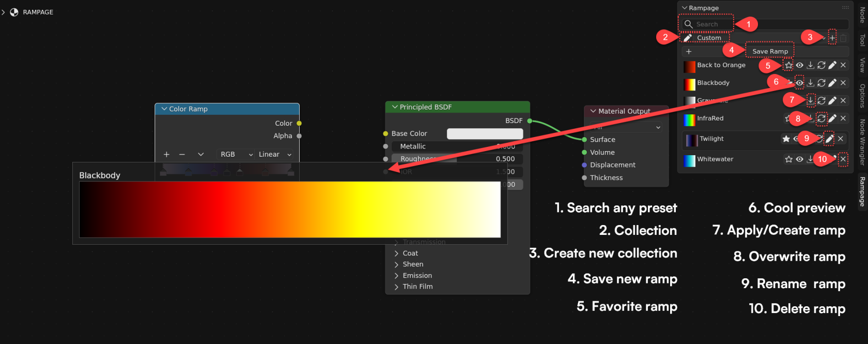Switch to the View sidebar tab
Viewport: 868px width, 344px height.
(862, 65)
